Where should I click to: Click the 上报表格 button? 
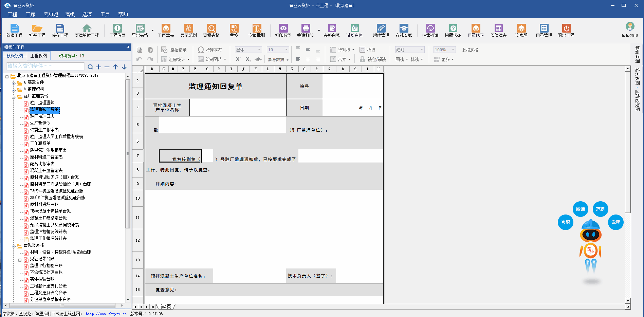[x=470, y=50]
